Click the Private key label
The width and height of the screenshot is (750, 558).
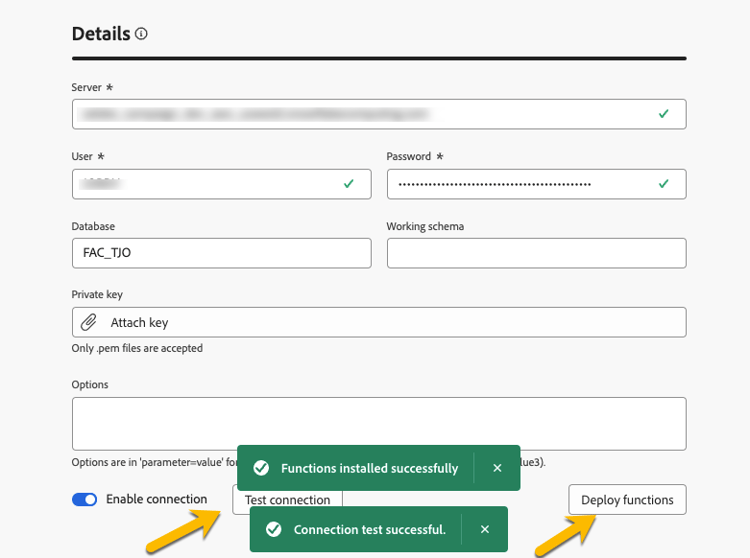pyautogui.click(x=97, y=295)
